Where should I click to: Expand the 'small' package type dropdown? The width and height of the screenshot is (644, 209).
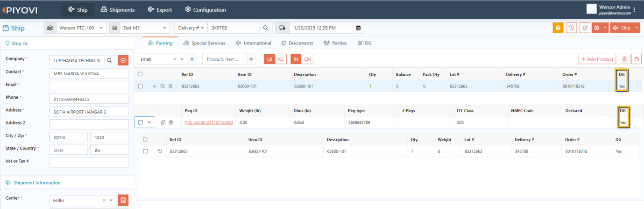(x=182, y=59)
